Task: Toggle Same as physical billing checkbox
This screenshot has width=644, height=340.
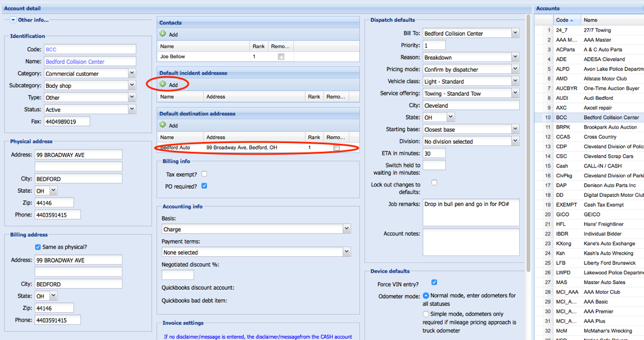Action: pos(38,247)
